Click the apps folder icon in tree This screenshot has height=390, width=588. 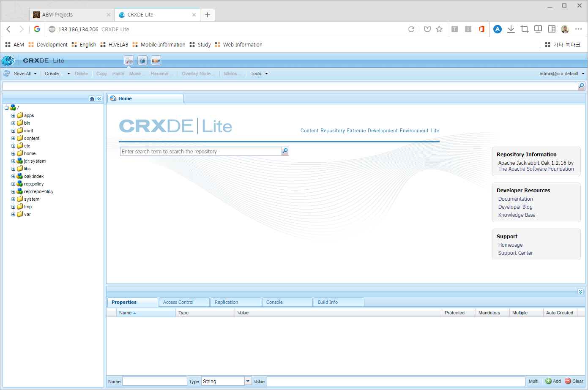coord(20,115)
